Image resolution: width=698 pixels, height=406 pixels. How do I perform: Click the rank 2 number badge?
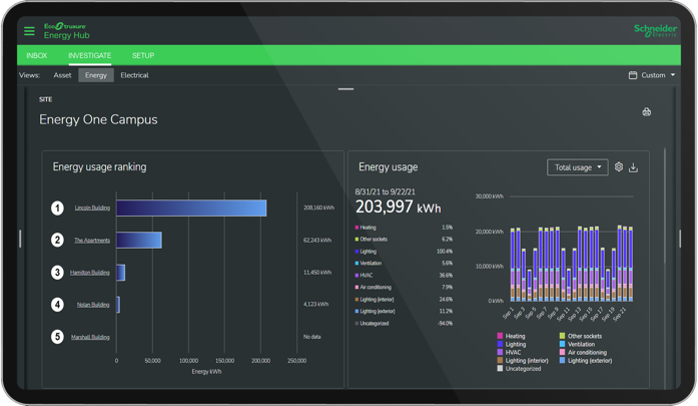(x=57, y=240)
